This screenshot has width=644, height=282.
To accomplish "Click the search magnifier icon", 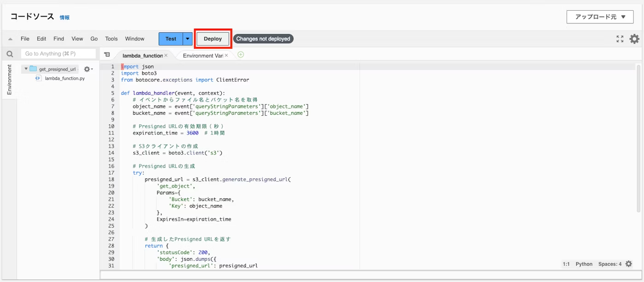I will coord(10,54).
